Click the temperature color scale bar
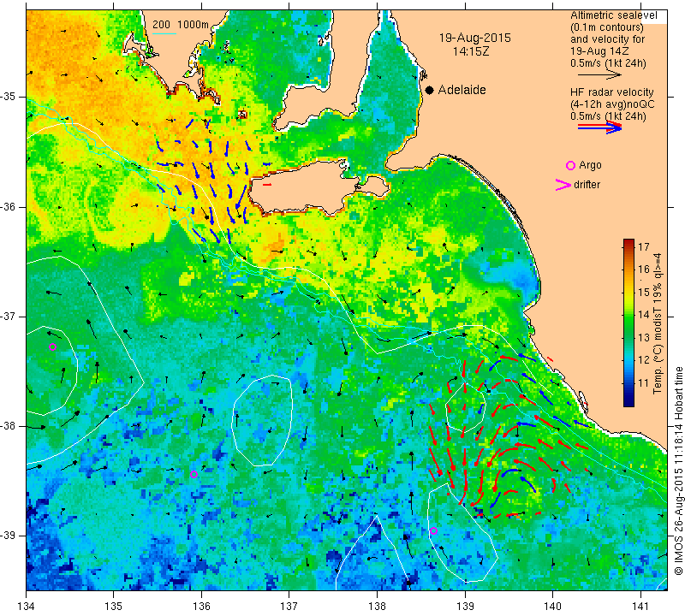The height and width of the screenshot is (616, 685). click(x=628, y=323)
